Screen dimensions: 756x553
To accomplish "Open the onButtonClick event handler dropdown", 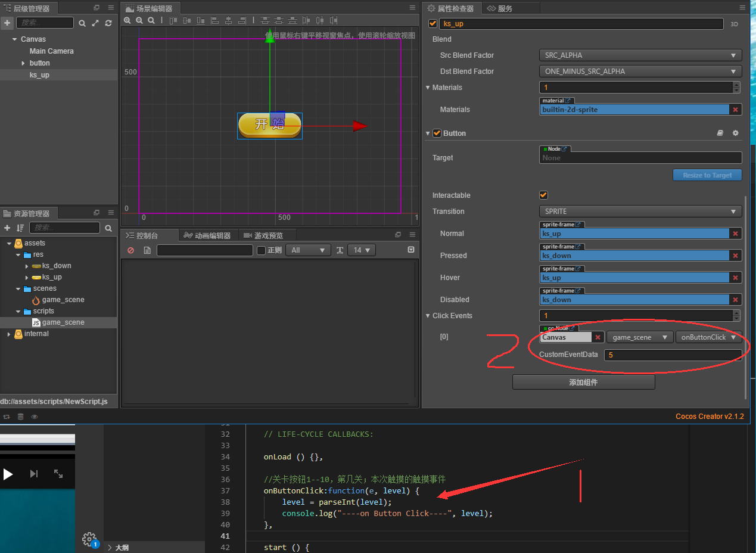I will 708,337.
